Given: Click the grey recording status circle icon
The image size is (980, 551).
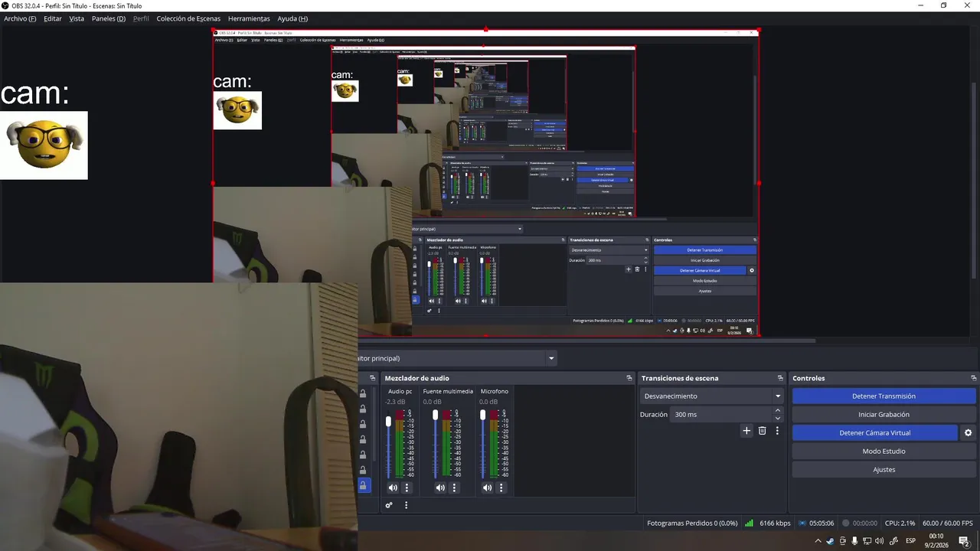Looking at the screenshot, I should pos(846,523).
